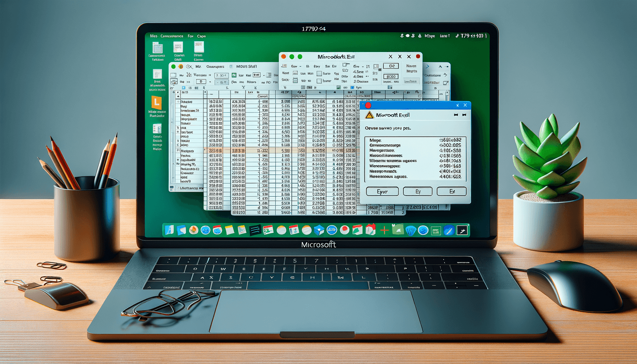The height and width of the screenshot is (364, 637).
Task: Open the dark terminal icon at dock end
Action: pos(462,230)
